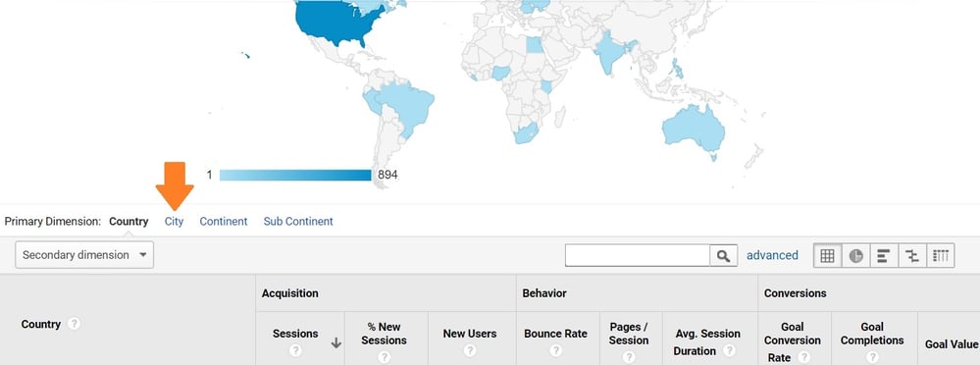Switch to the pivot table view icon

(940, 256)
